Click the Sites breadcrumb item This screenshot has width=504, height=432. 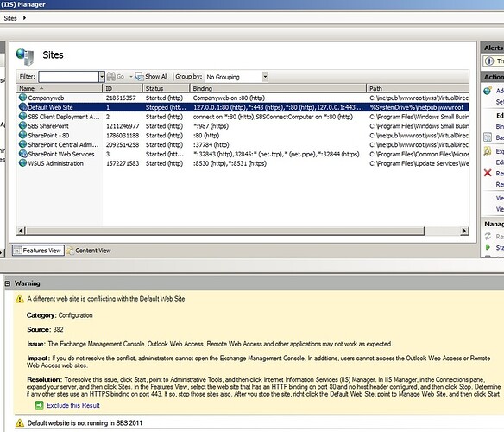coord(10,18)
